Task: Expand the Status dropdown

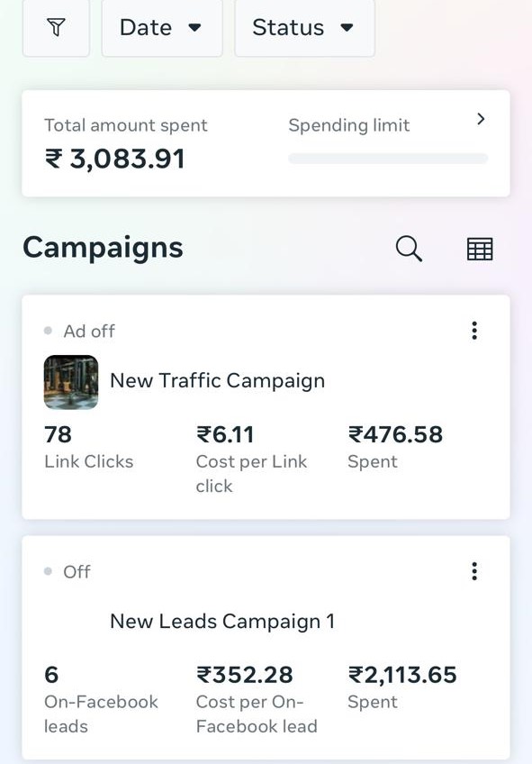Action: coord(304,27)
